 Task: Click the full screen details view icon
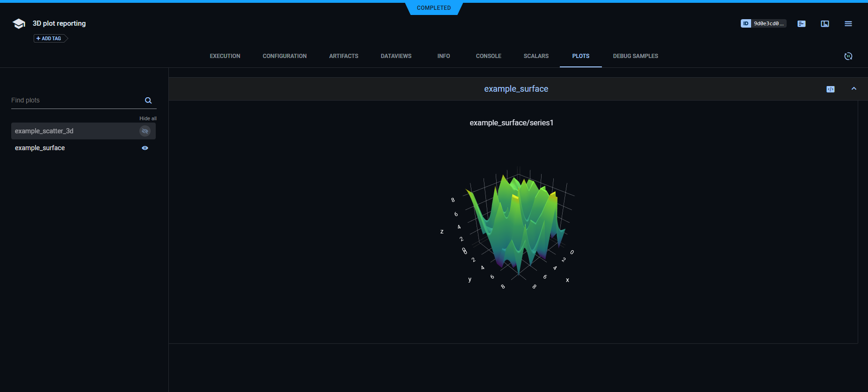click(825, 24)
